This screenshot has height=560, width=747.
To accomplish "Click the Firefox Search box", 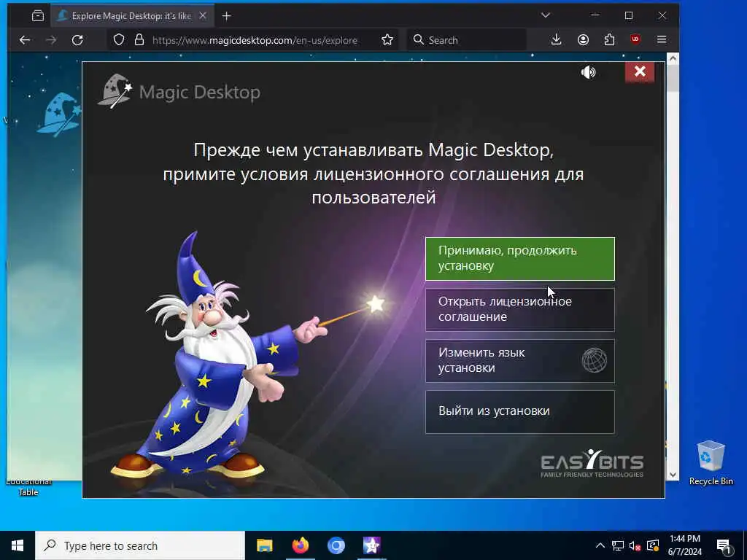I will tap(467, 40).
